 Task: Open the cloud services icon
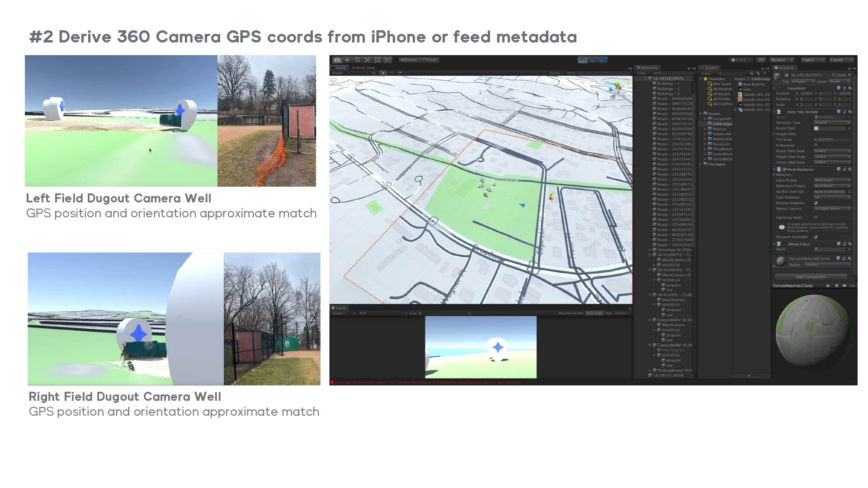tap(761, 60)
